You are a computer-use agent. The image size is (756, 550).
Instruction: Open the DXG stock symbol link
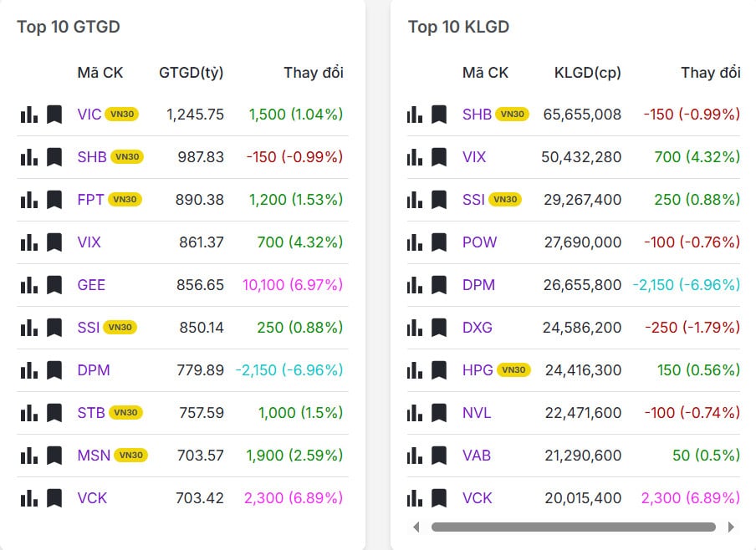click(478, 328)
